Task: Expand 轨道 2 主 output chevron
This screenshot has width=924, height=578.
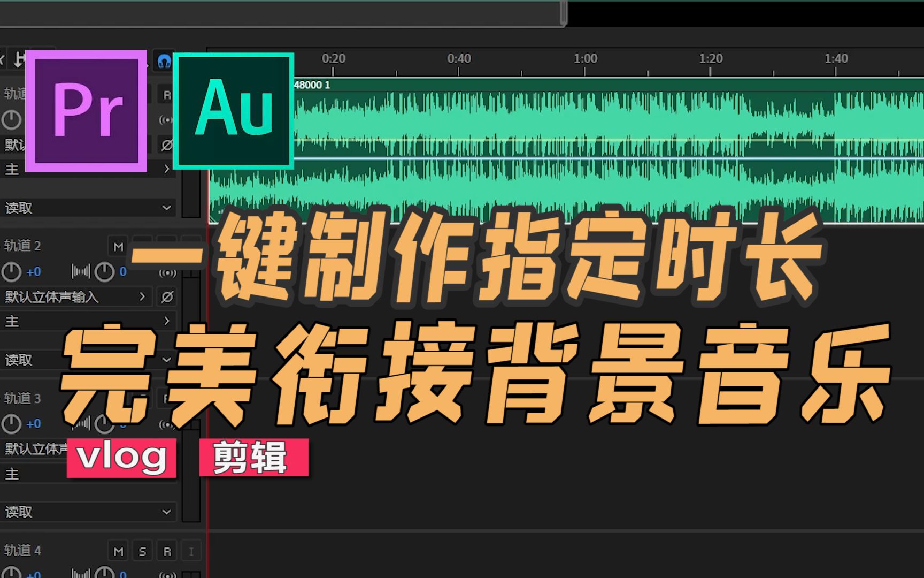Action: pyautogui.click(x=167, y=321)
